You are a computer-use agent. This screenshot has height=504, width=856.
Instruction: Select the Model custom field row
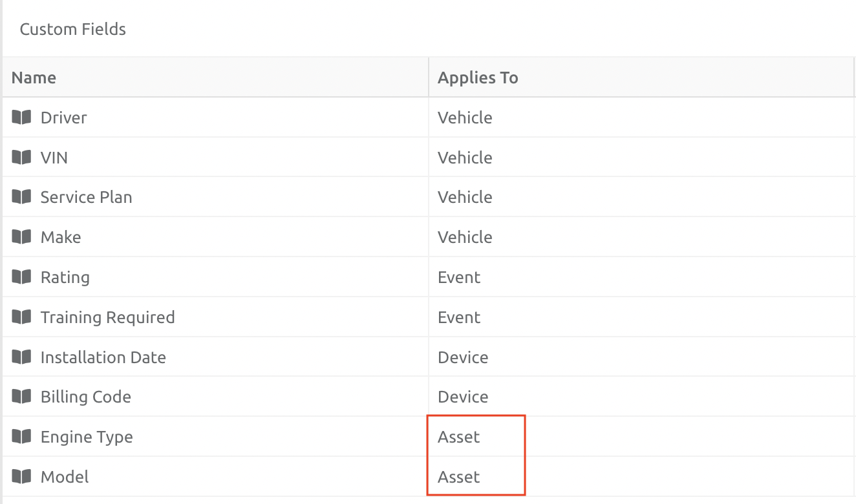pos(65,476)
